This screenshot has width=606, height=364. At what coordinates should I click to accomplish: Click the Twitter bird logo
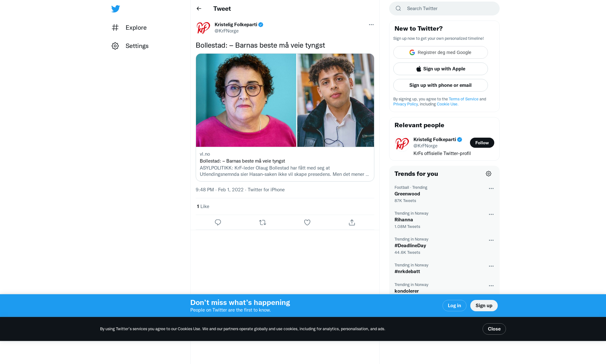tap(116, 9)
